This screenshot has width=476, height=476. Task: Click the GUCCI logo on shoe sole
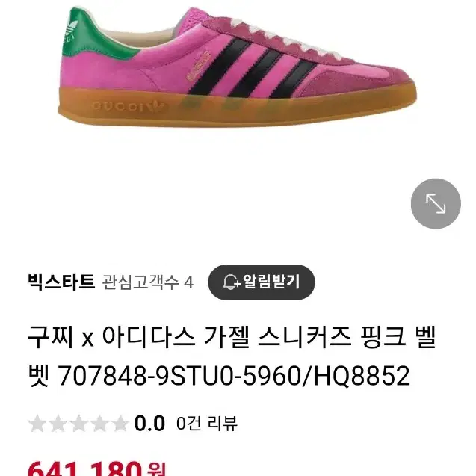click(128, 106)
